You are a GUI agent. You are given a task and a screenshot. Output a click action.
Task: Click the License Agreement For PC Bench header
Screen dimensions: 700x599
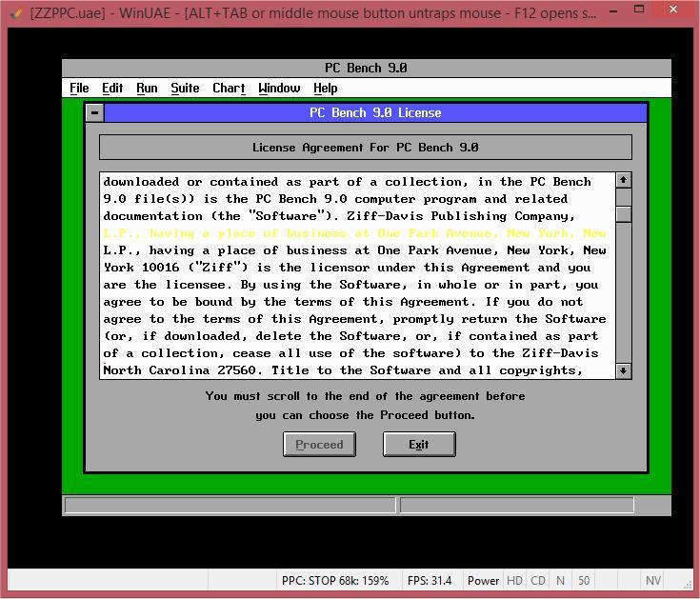365,148
